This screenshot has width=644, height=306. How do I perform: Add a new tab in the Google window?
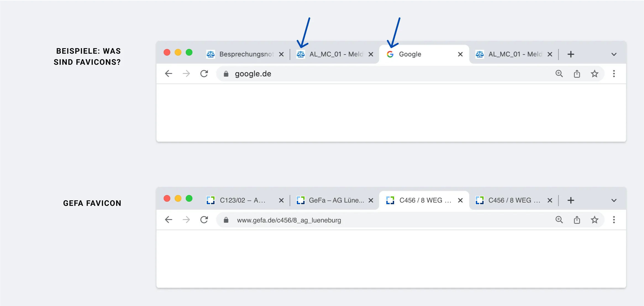pyautogui.click(x=571, y=54)
